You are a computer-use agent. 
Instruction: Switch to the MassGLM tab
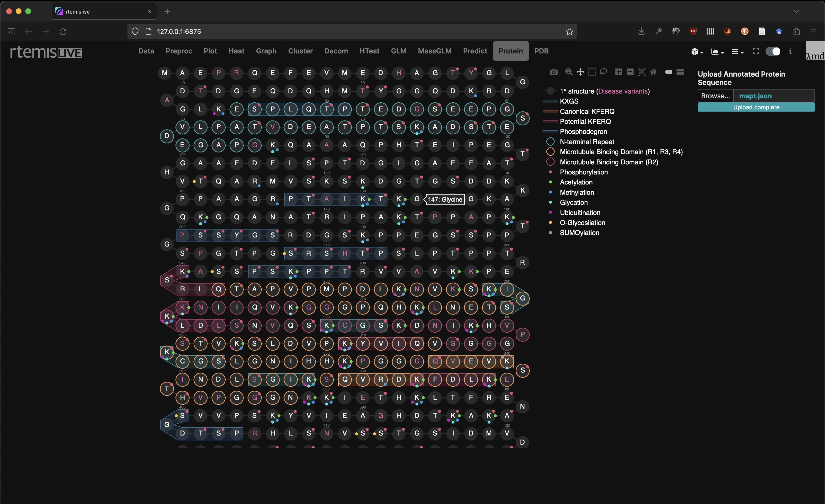(x=435, y=51)
